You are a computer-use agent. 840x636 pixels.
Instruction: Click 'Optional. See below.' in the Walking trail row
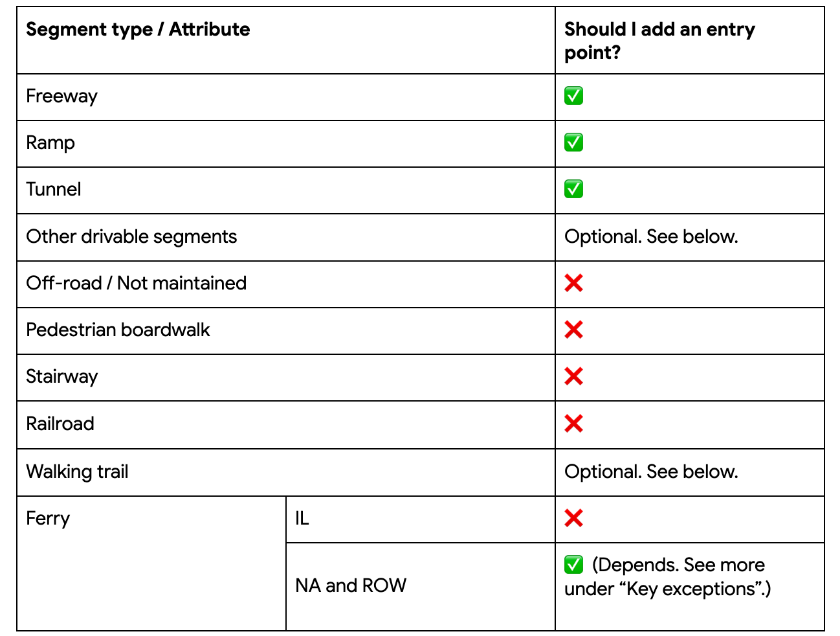[x=651, y=471]
